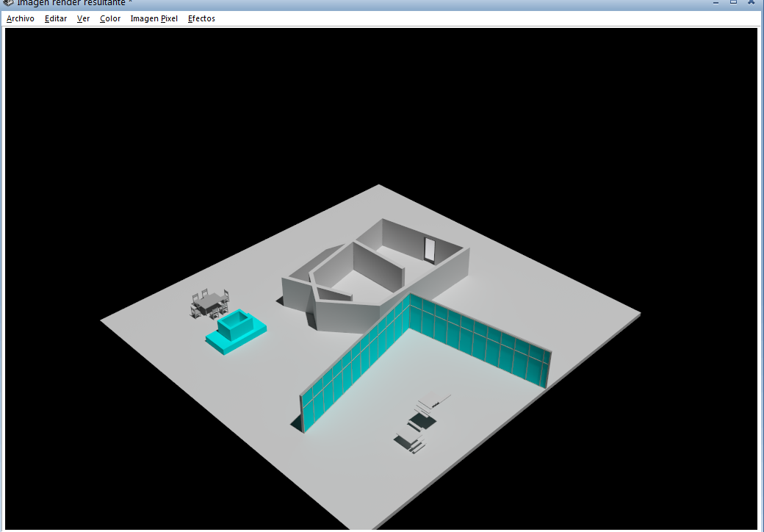The image size is (764, 532).
Task: Open the Imagen Pixel menu
Action: [x=154, y=18]
